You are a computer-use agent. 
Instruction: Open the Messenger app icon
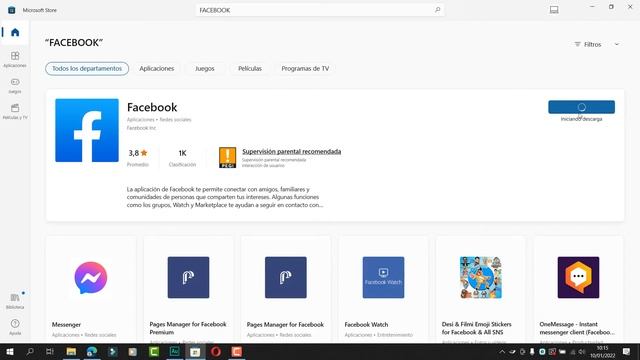tap(91, 278)
